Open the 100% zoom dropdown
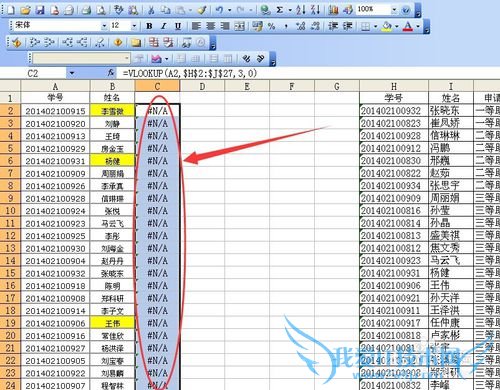The height and width of the screenshot is (390, 500). pyautogui.click(x=394, y=10)
